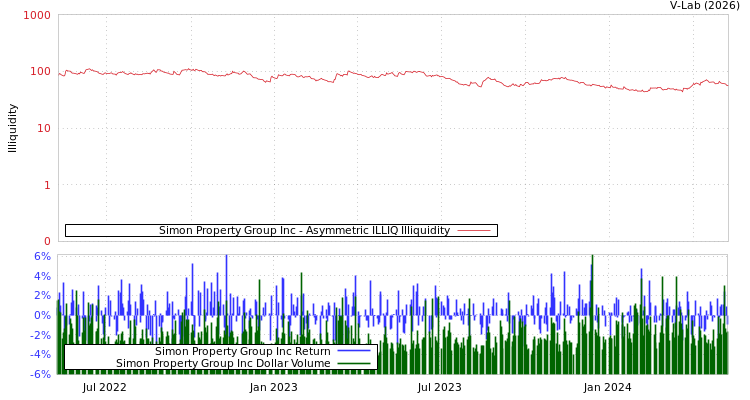Click the 0% tick label on lower chart
Screen dimensions: 750x400
pos(42,315)
